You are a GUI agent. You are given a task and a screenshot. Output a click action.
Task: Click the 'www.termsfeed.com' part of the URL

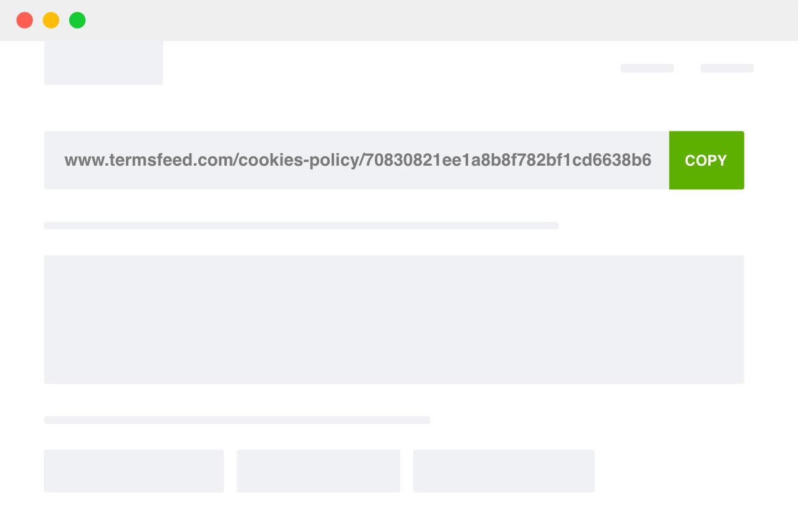[x=148, y=160]
